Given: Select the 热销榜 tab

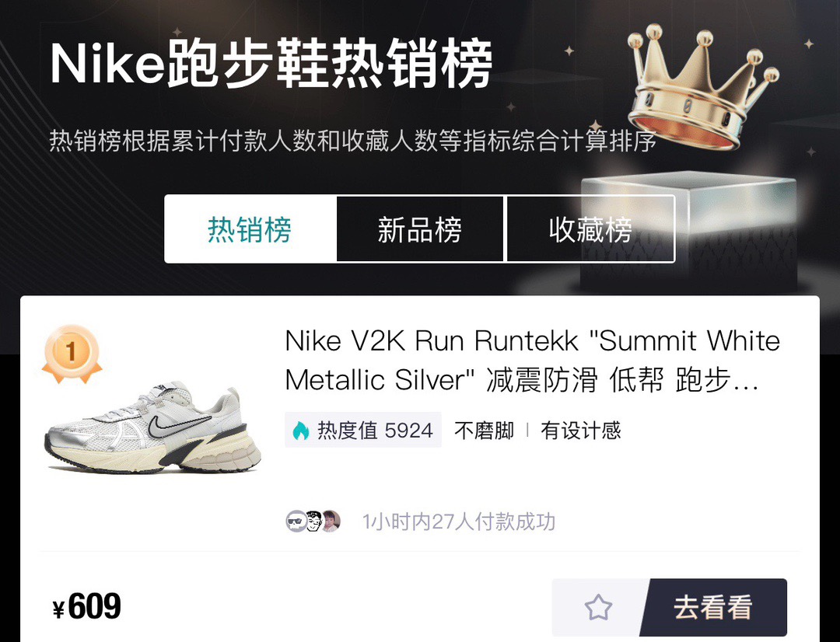Looking at the screenshot, I should click(x=250, y=229).
